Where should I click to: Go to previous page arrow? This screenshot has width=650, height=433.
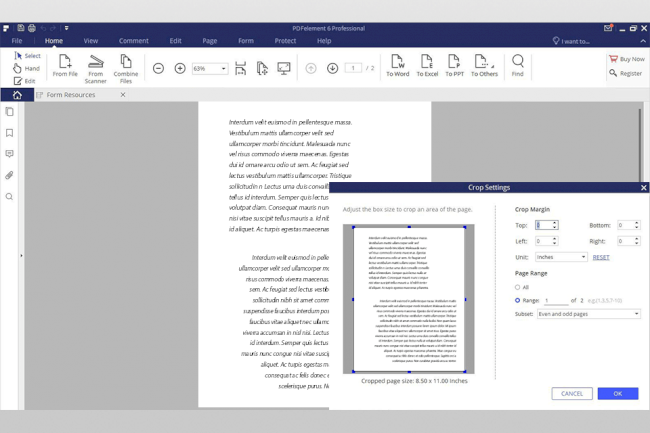coord(311,68)
